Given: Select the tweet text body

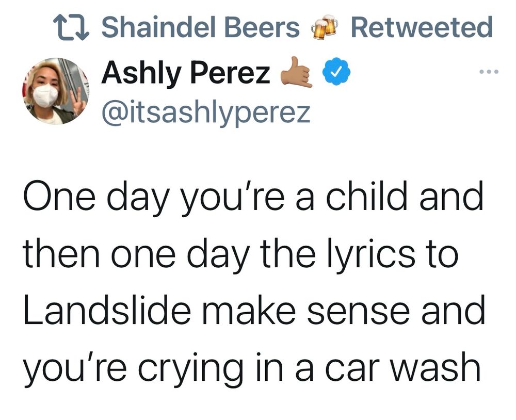Looking at the screenshot, I should (x=253, y=281).
